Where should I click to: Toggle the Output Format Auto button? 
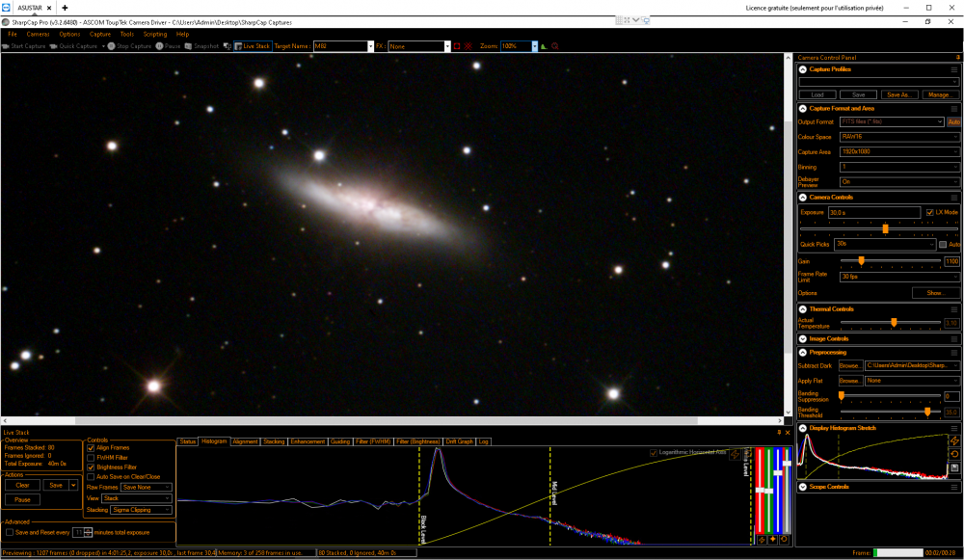click(x=953, y=121)
